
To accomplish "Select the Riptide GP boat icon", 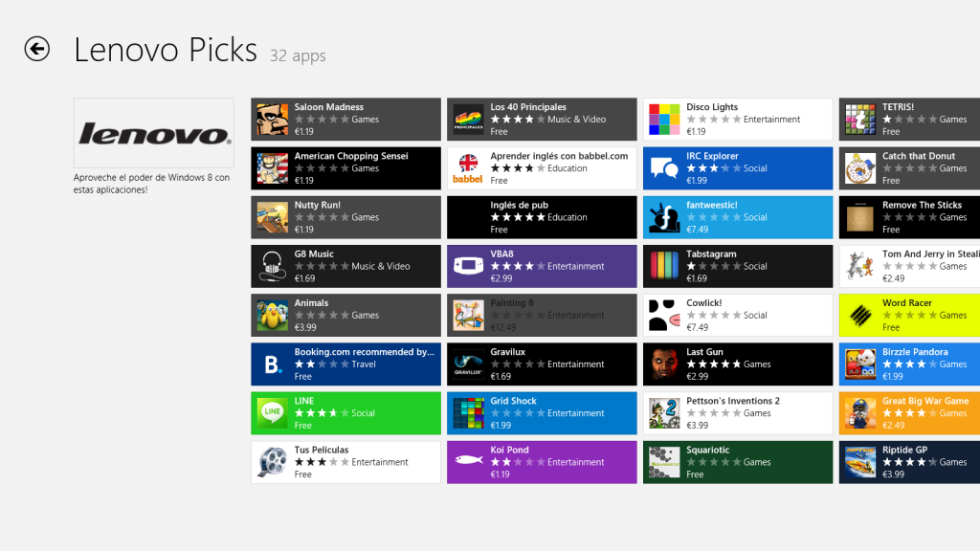I will tap(860, 462).
